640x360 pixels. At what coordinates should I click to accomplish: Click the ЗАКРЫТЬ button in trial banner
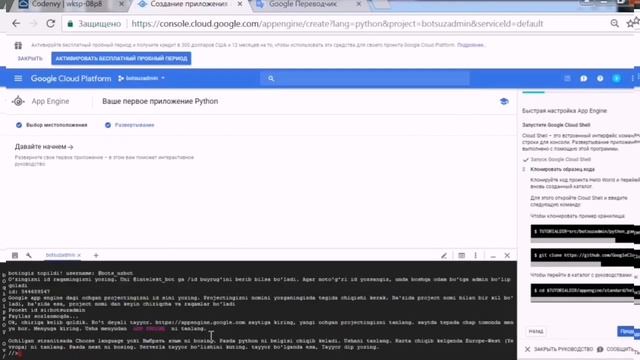click(30, 58)
